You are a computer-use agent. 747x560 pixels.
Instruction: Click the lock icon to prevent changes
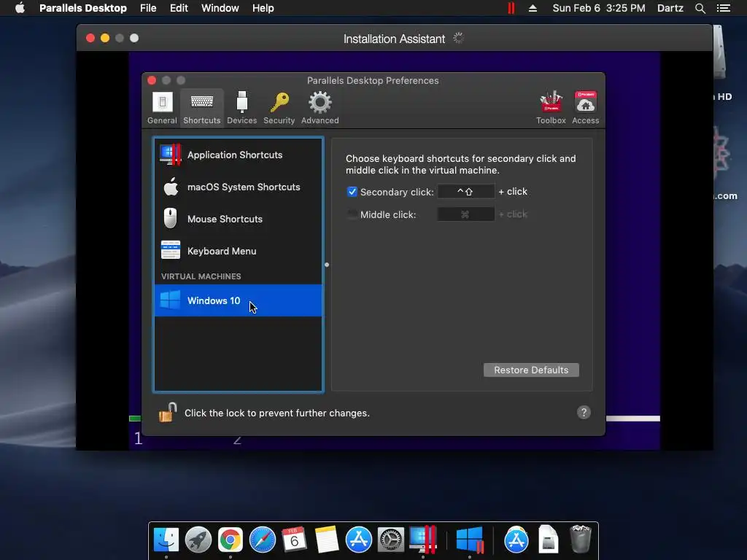[168, 413]
